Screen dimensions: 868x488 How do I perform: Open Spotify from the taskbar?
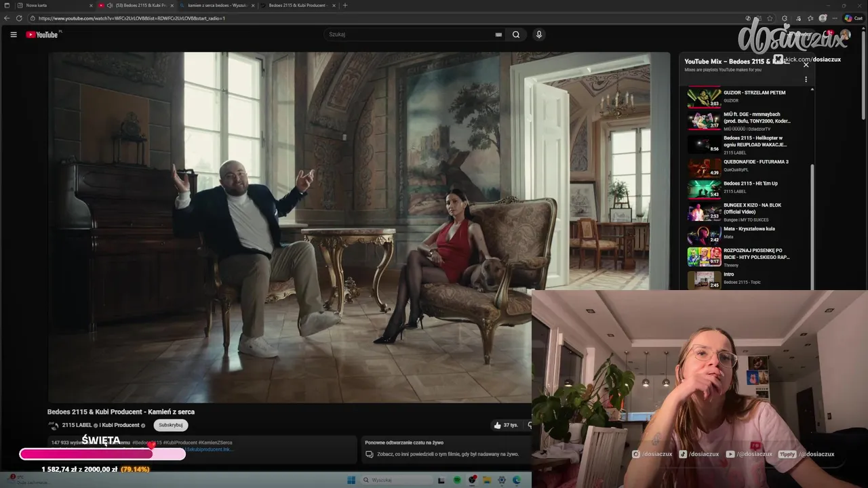[457, 480]
